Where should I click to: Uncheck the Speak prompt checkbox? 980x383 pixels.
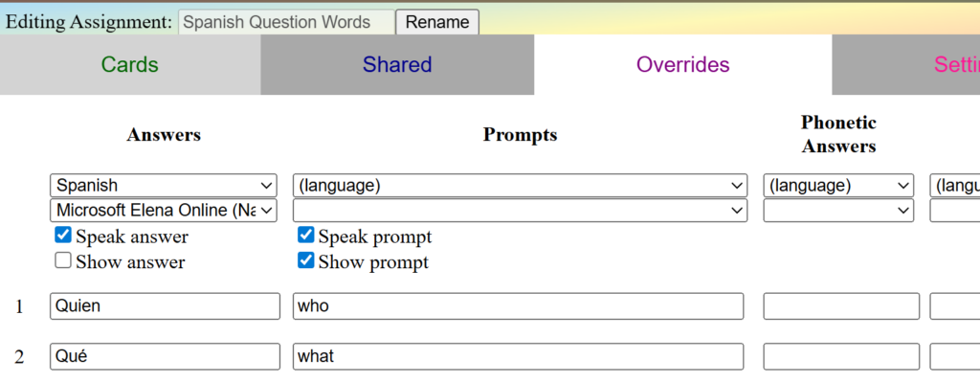(x=306, y=236)
